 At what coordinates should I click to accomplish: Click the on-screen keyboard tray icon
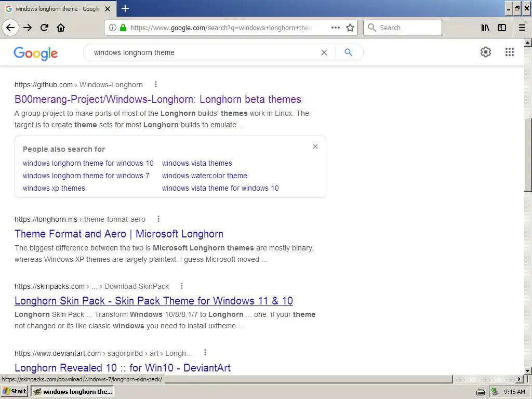pyautogui.click(x=480, y=392)
